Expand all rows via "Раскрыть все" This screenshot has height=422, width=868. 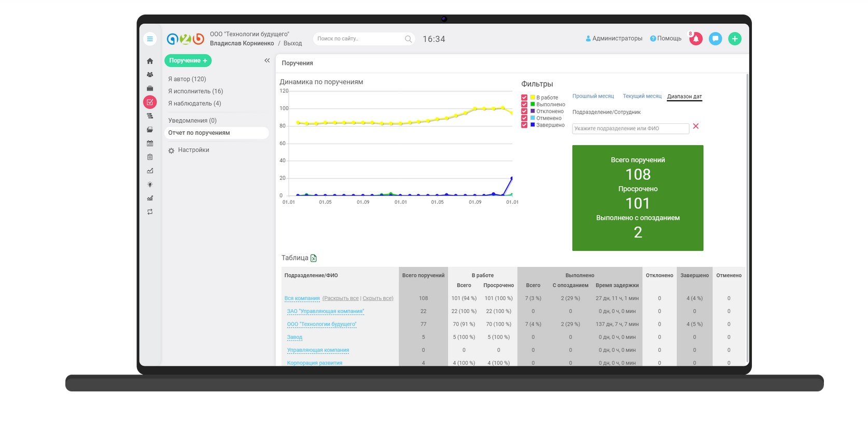(341, 299)
